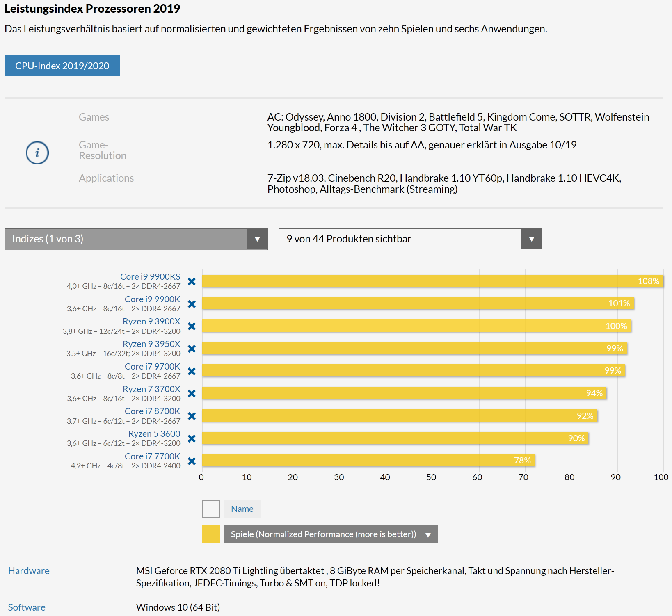Image resolution: width=672 pixels, height=616 pixels.
Task: Click the 100% bar for Ryzen 9 3900X
Action: click(x=416, y=326)
